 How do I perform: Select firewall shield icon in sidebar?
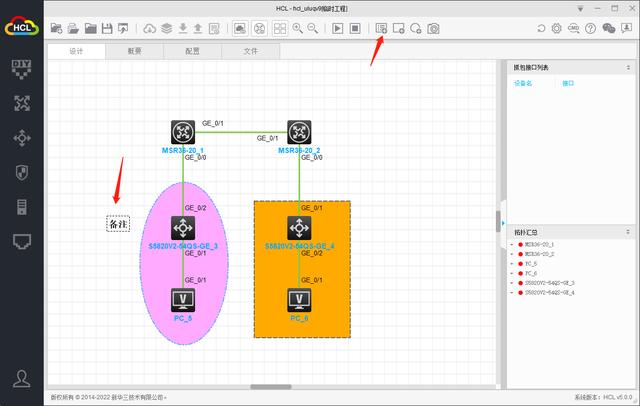22,172
